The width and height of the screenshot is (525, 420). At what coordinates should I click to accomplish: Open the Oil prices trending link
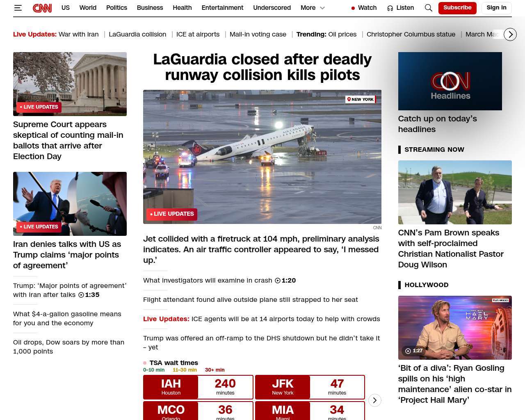[342, 34]
